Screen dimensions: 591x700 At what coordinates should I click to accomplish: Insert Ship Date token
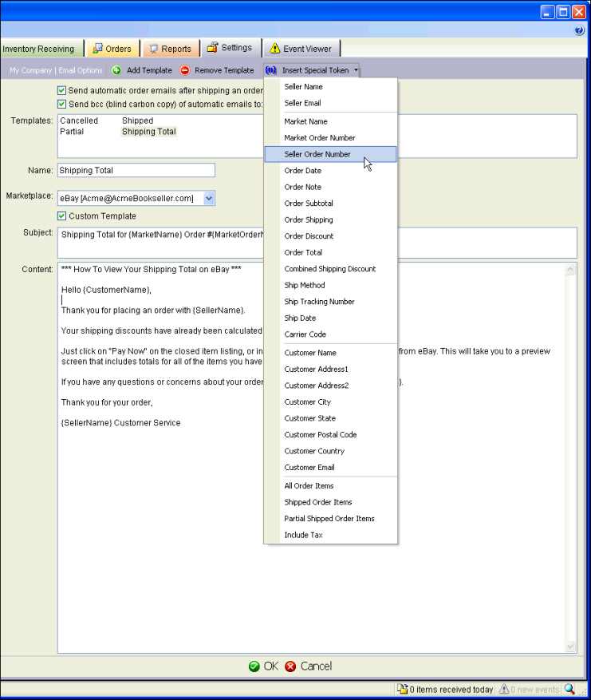click(x=330, y=318)
